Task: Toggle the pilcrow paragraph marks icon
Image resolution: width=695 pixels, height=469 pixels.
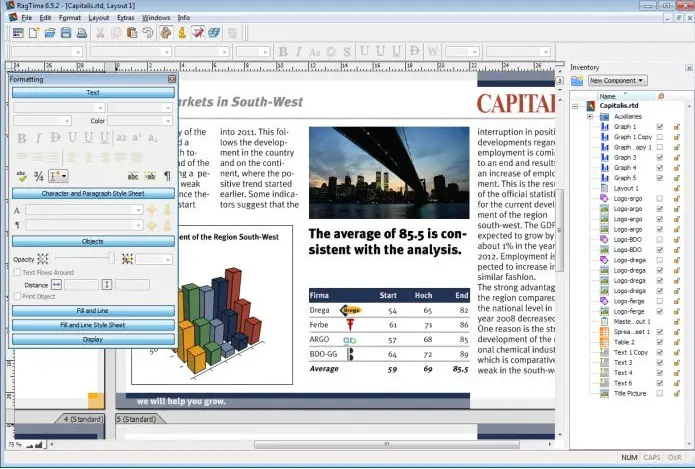Action: [167, 176]
